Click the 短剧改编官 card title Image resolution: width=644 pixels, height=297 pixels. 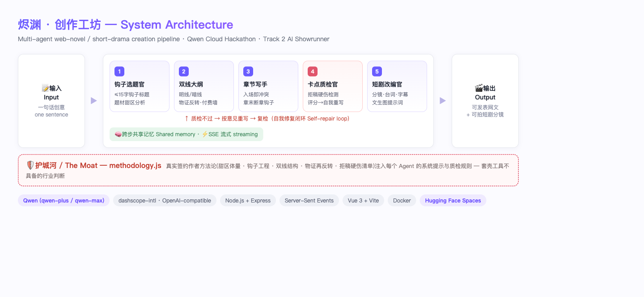pyautogui.click(x=387, y=84)
